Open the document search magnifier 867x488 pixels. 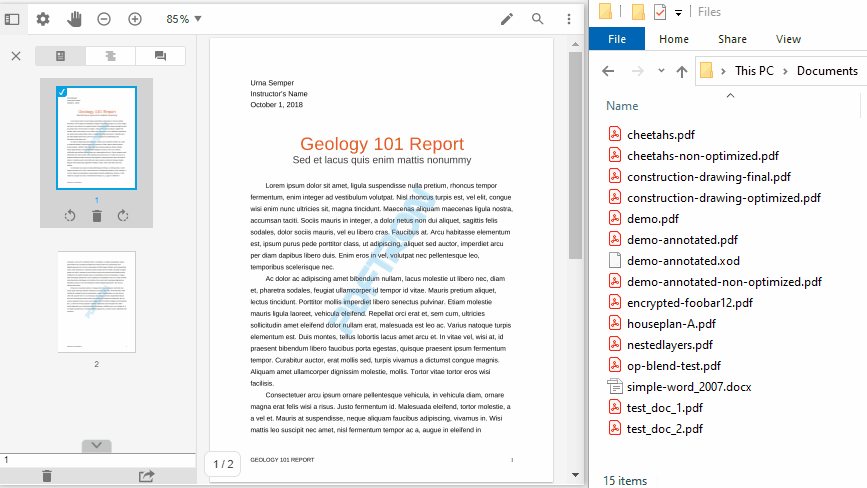pos(538,19)
